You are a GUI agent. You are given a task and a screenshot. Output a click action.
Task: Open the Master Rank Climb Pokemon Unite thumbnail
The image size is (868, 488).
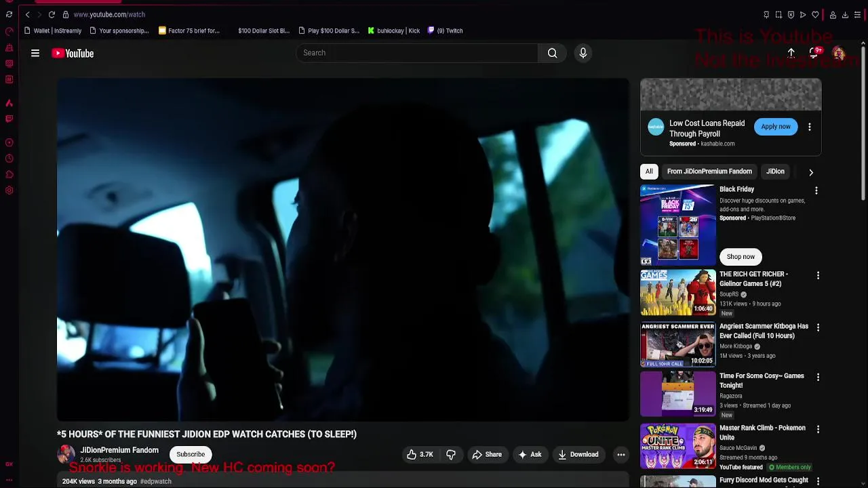(678, 446)
